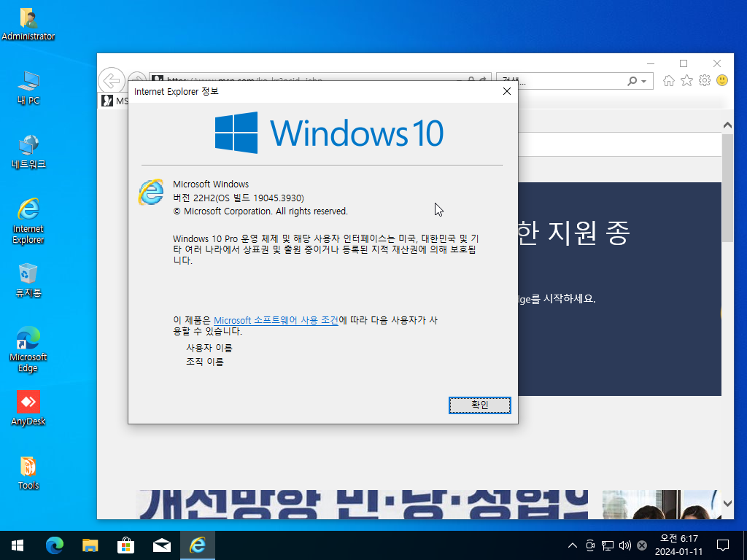Select the AnyDesk desktop icon
The width and height of the screenshot is (747, 560).
tap(28, 408)
